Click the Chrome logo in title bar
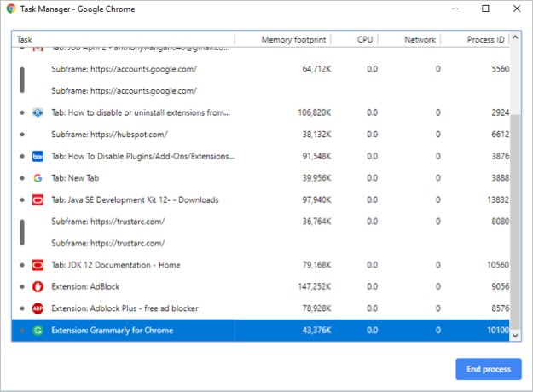 (x=11, y=9)
